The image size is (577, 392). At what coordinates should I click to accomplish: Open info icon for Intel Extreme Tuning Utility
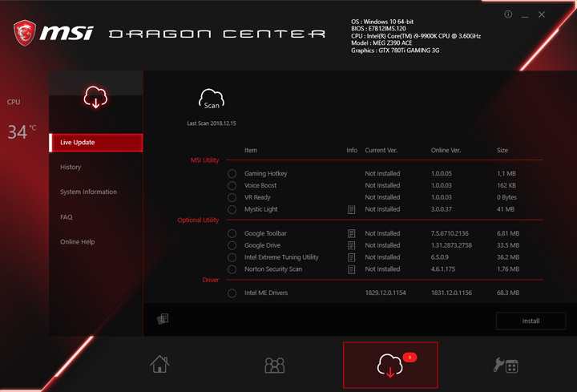tap(352, 257)
